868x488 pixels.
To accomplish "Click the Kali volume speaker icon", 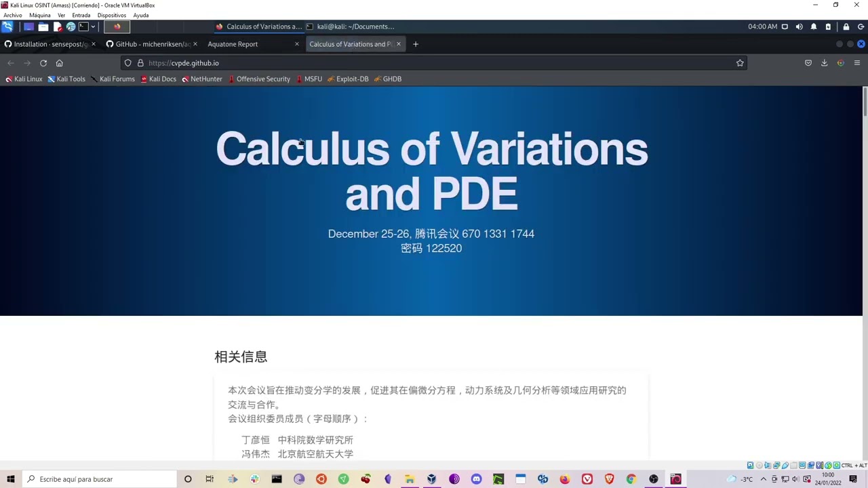I will tap(799, 26).
